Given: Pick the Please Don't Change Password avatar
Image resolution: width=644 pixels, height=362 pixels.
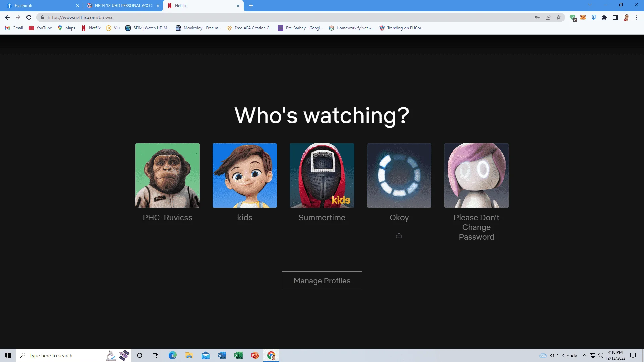Looking at the screenshot, I should click(477, 176).
